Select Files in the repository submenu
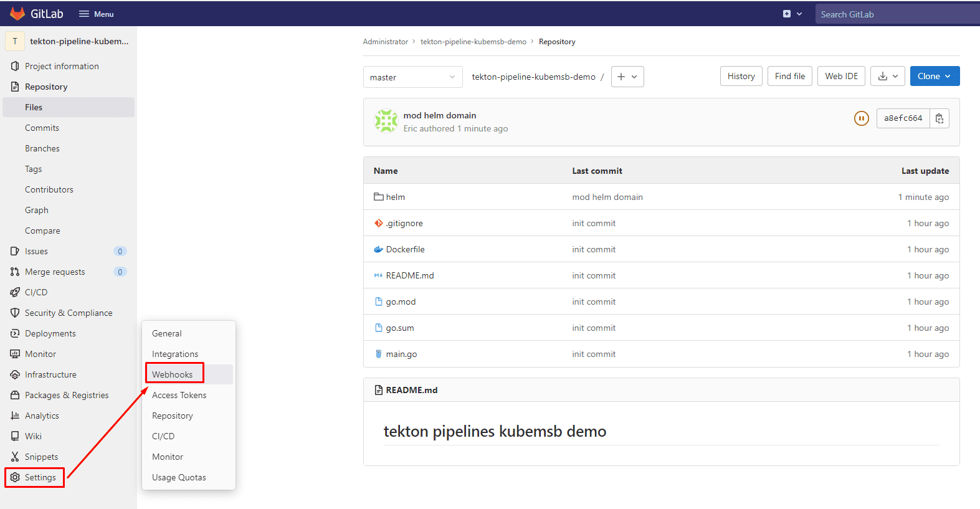980x509 pixels. pos(69,107)
